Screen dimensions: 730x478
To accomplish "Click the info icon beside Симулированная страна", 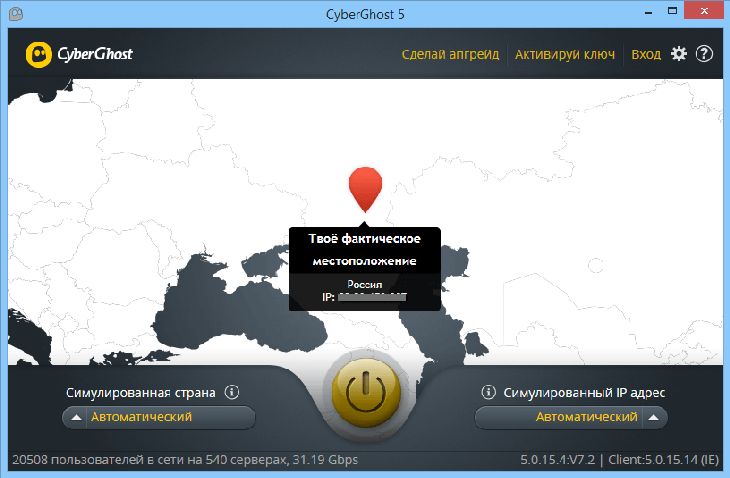I will [232, 392].
